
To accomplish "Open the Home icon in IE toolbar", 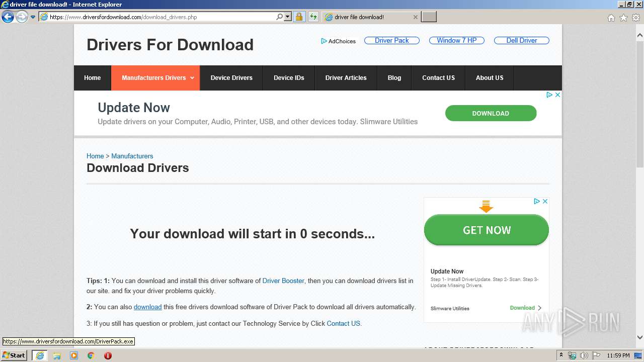I will click(611, 18).
